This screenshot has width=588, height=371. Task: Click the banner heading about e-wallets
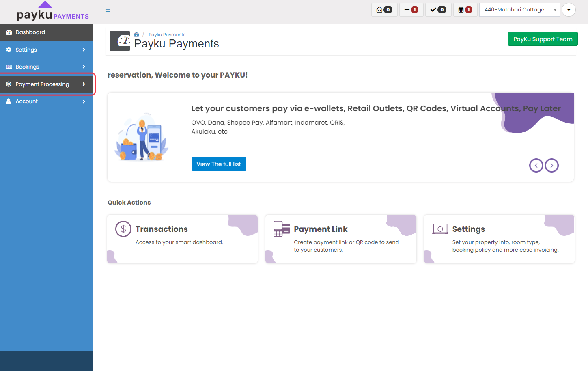point(376,108)
